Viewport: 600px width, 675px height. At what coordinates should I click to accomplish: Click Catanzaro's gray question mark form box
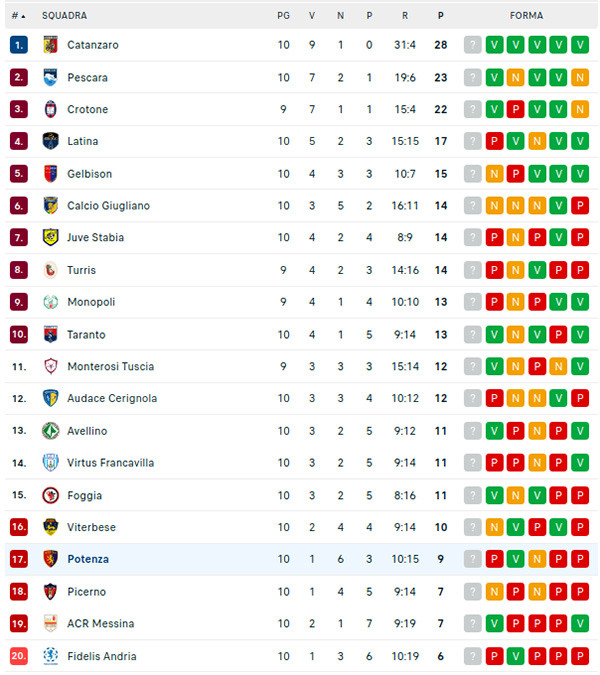pyautogui.click(x=473, y=45)
